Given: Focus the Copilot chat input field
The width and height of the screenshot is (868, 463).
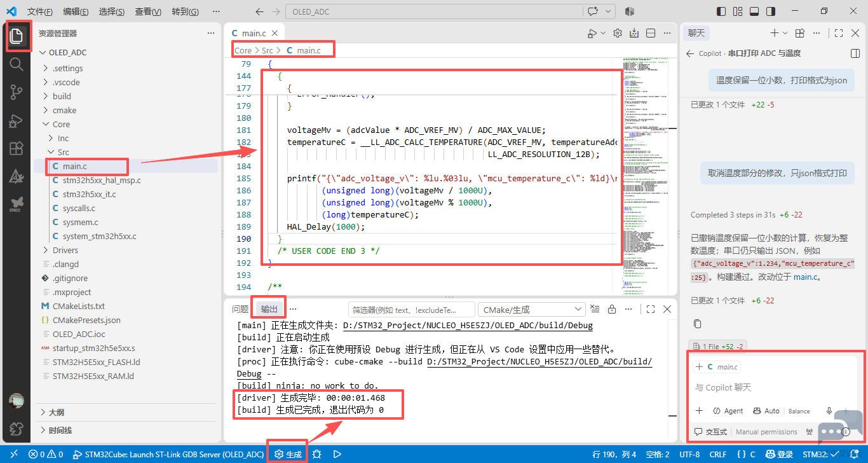Looking at the screenshot, I should tap(771, 387).
